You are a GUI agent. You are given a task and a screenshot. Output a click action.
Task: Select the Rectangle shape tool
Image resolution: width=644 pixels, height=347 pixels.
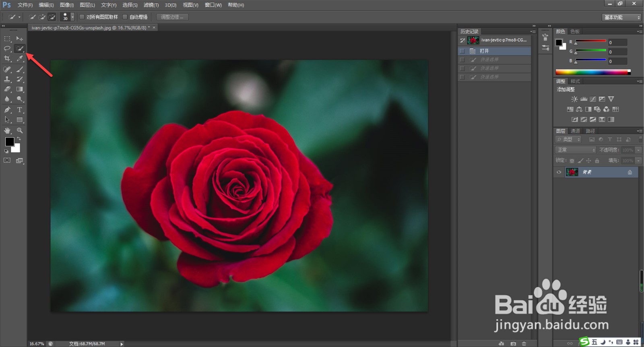[19, 120]
